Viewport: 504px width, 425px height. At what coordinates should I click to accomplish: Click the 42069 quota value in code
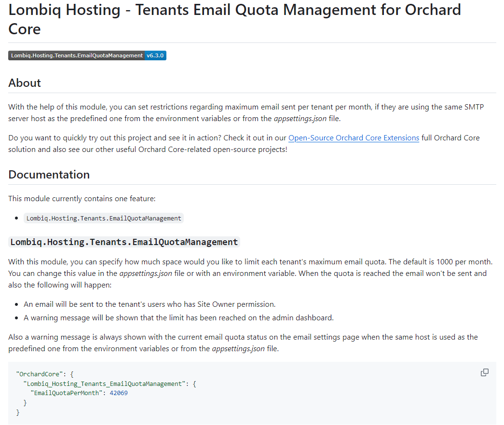pyautogui.click(x=119, y=393)
